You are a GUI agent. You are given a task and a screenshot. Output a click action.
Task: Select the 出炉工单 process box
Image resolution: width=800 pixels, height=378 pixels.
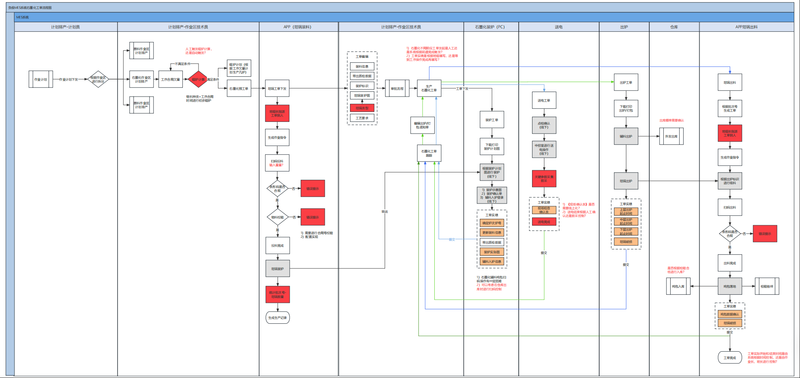pyautogui.click(x=626, y=82)
